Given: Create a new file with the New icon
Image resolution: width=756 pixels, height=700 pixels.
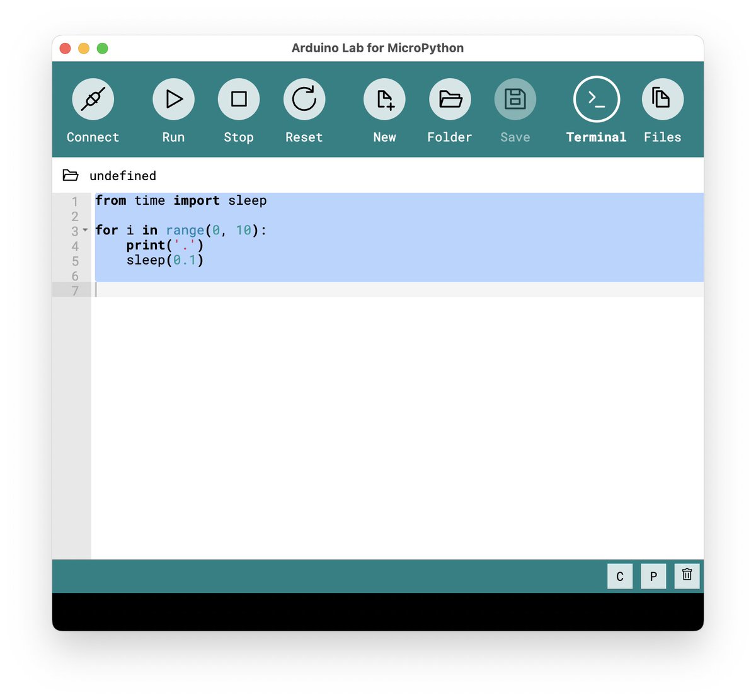Looking at the screenshot, I should [384, 99].
